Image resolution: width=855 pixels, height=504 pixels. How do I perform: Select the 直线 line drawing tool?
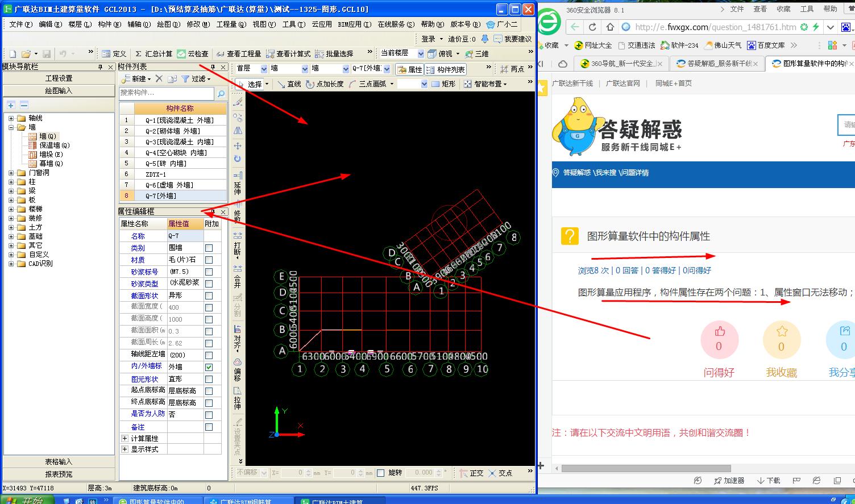point(289,84)
